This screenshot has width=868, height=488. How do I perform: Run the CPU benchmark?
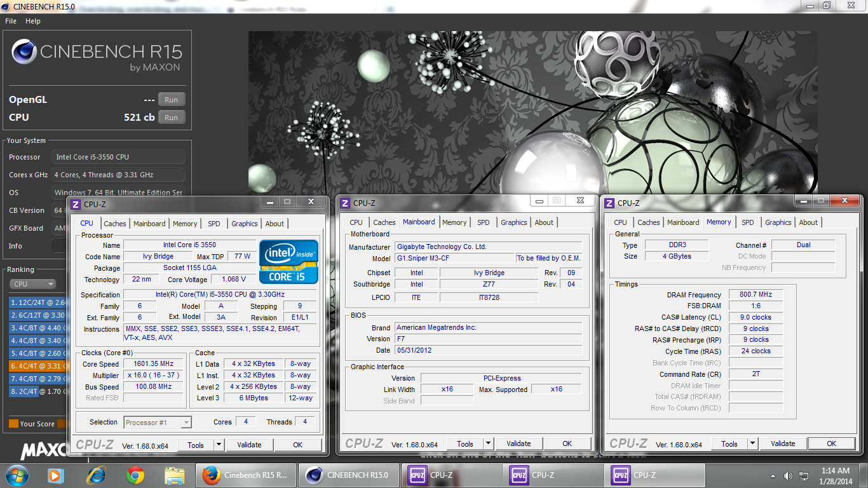click(x=172, y=118)
